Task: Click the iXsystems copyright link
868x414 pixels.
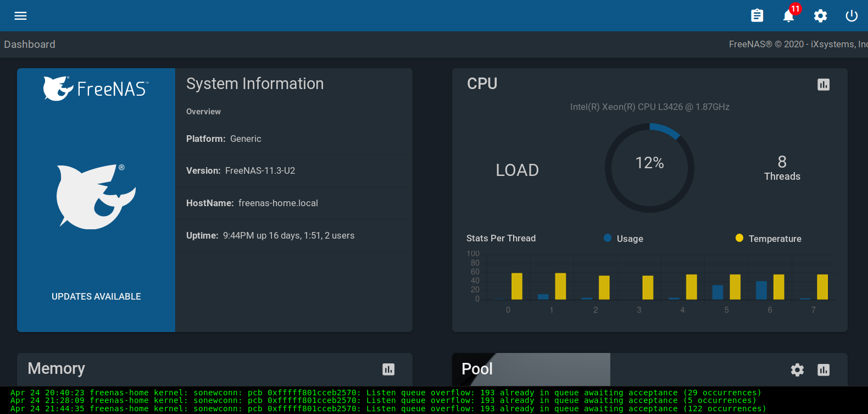Action: 798,45
